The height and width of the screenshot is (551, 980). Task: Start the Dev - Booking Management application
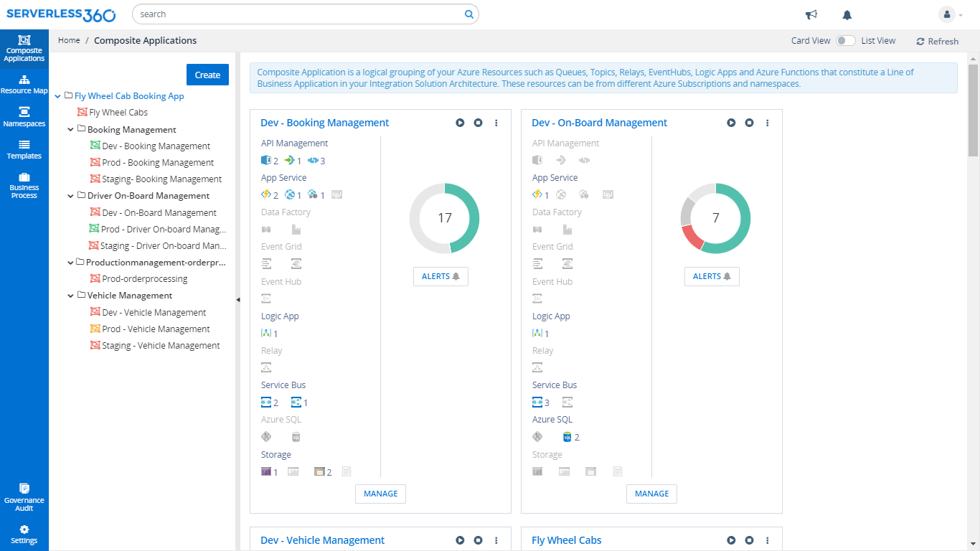click(x=460, y=123)
